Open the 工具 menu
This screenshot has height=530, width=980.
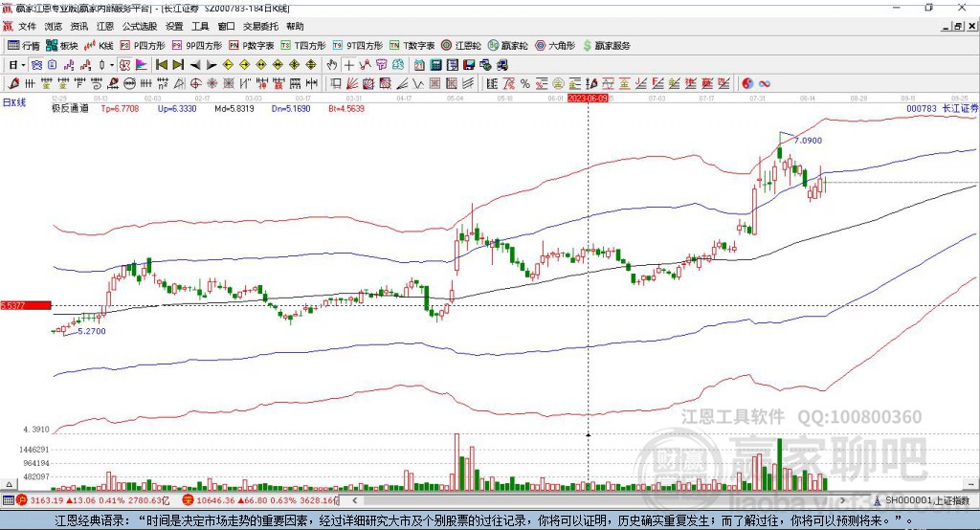200,26
